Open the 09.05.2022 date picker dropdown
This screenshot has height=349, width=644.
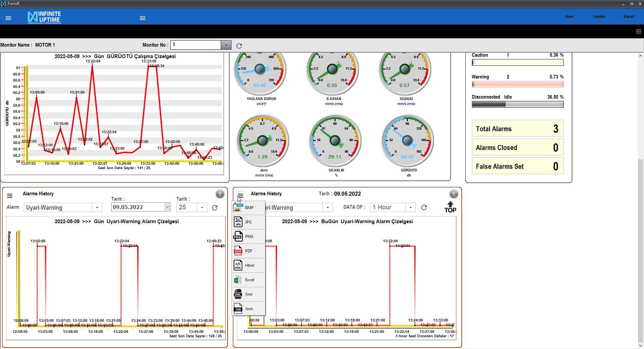(167, 207)
